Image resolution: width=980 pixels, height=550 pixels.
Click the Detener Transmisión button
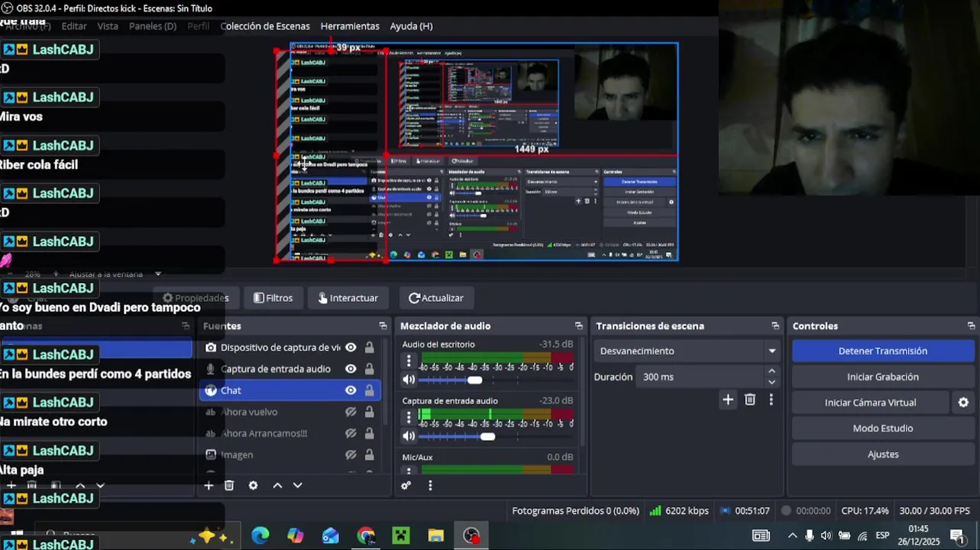click(883, 351)
